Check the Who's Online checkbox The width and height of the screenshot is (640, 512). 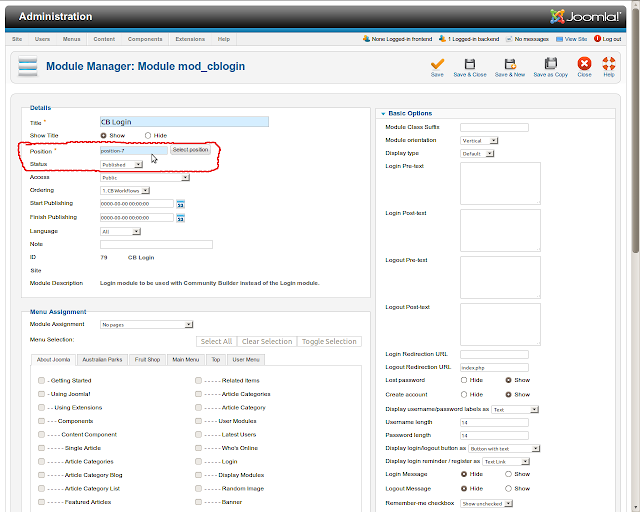coord(198,448)
